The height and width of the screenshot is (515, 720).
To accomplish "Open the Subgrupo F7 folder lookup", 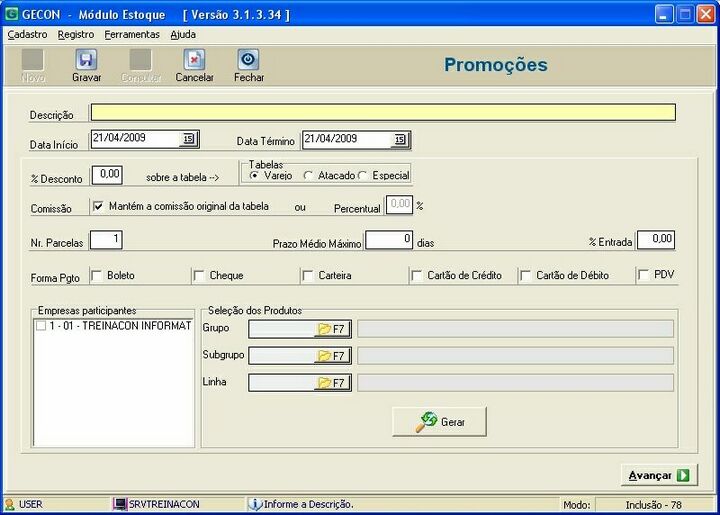I will click(x=332, y=356).
